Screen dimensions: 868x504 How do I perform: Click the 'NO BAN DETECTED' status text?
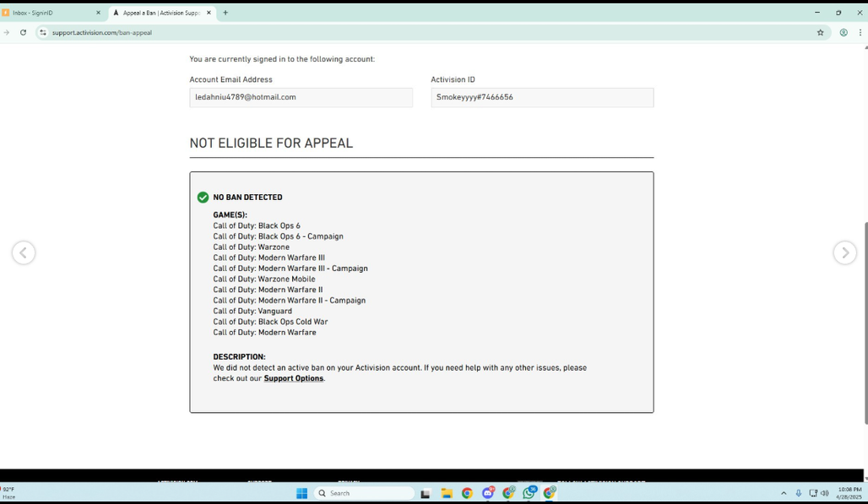(248, 198)
